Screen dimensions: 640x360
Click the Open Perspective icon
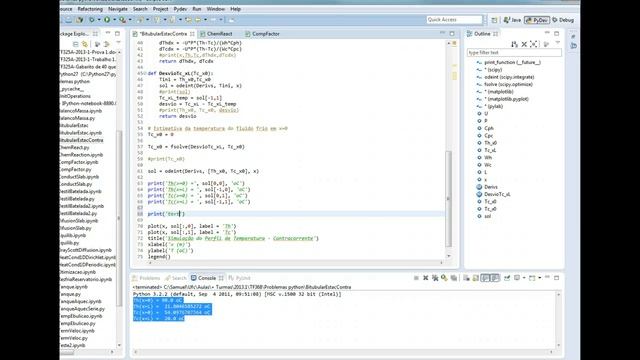click(x=494, y=20)
